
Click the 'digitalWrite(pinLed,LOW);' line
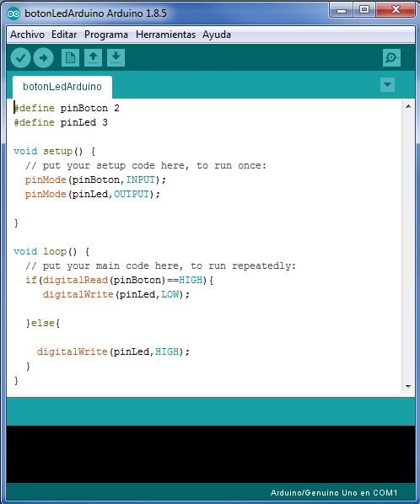point(116,295)
